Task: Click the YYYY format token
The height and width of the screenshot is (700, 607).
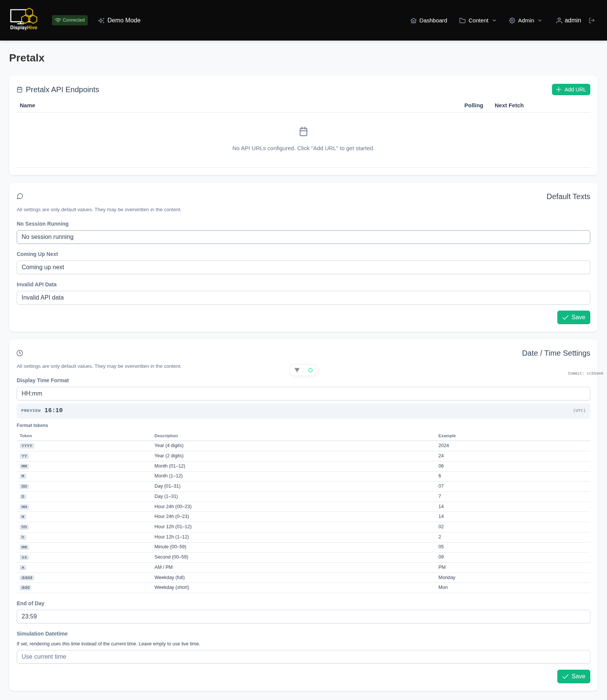Action: (27, 446)
